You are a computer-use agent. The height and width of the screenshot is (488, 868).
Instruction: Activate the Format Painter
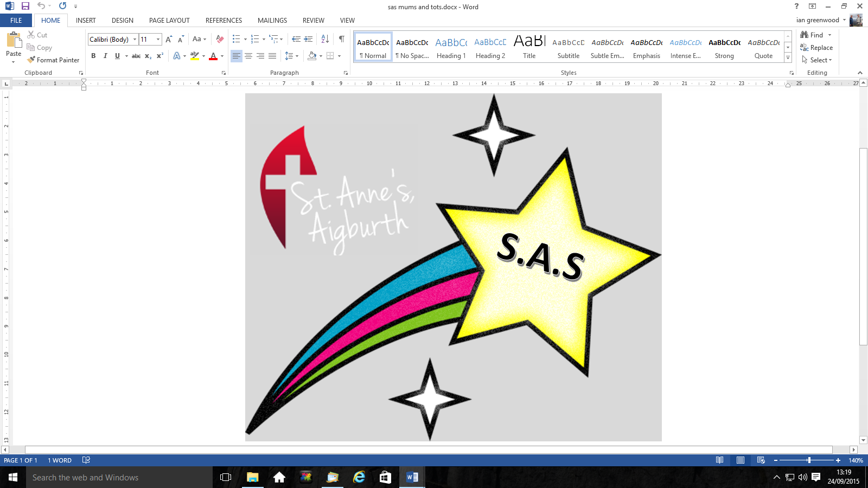[53, 60]
